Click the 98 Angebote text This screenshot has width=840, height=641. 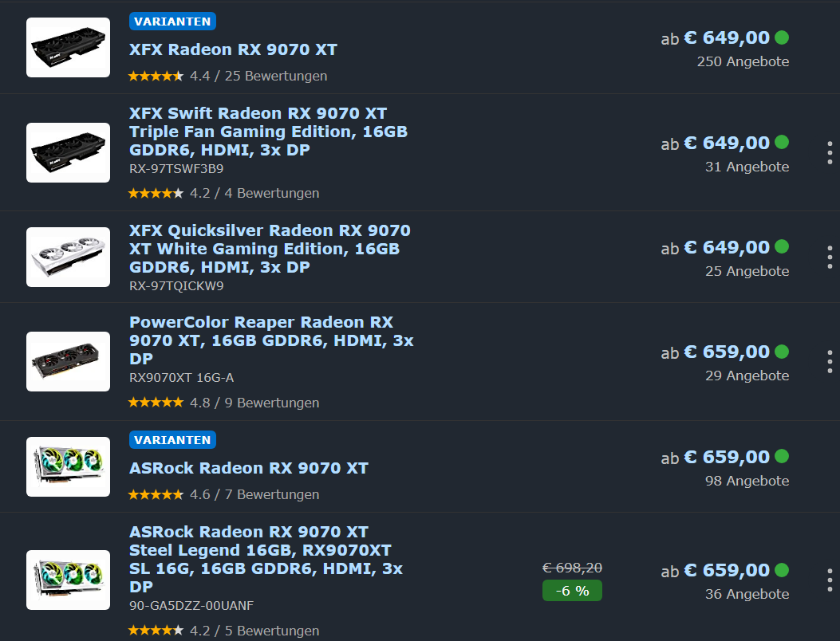pos(747,481)
